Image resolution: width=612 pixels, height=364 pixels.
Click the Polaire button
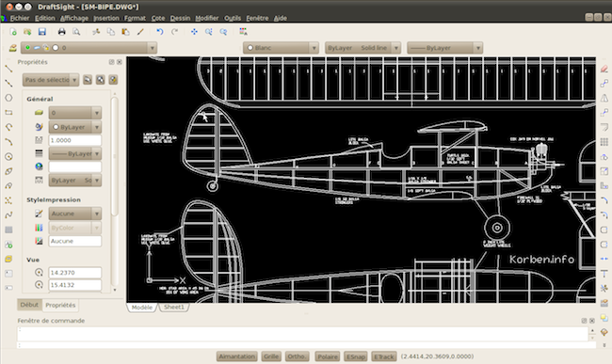click(327, 356)
